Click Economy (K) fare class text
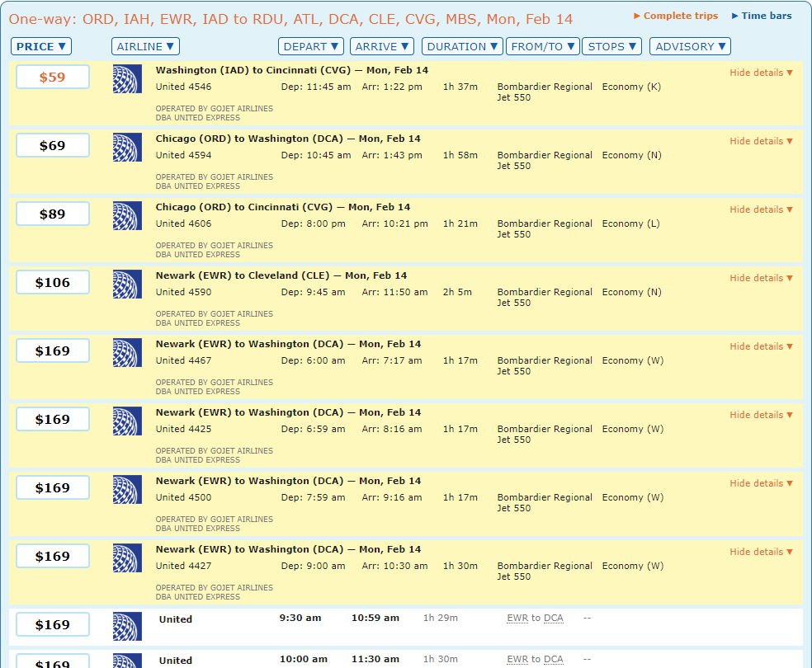The width and height of the screenshot is (812, 668). point(631,87)
